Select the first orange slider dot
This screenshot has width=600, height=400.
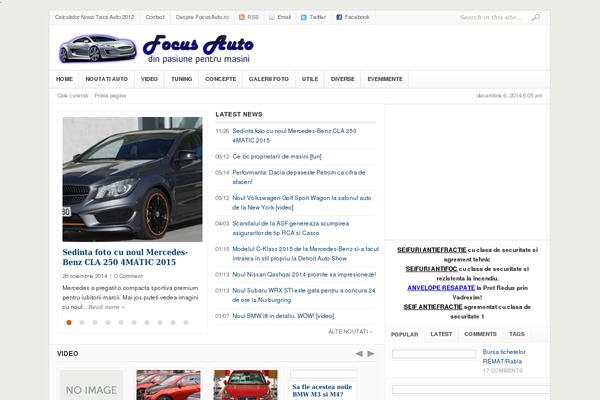tap(69, 322)
